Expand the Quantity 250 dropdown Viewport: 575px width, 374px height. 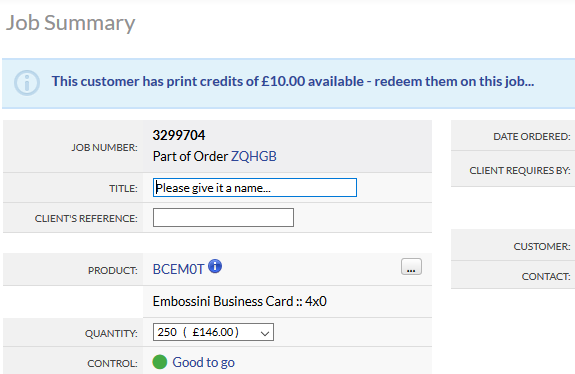click(213, 332)
